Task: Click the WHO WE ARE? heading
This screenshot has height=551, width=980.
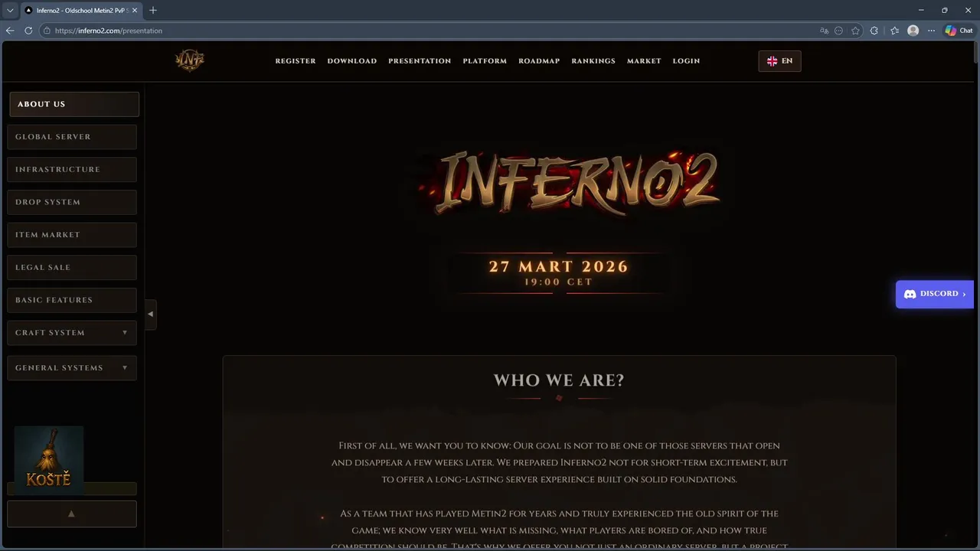Action: 559,380
